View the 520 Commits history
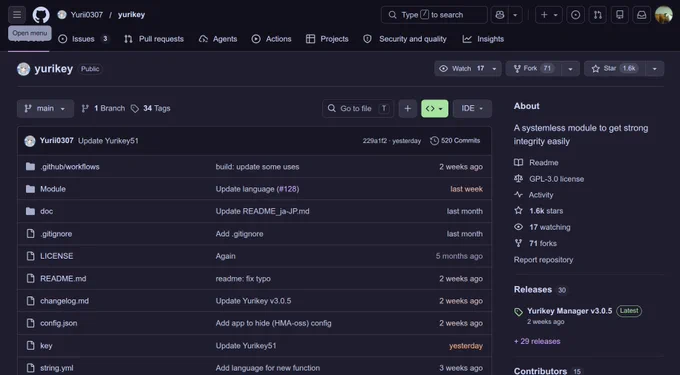This screenshot has height=375, width=680. tap(455, 141)
